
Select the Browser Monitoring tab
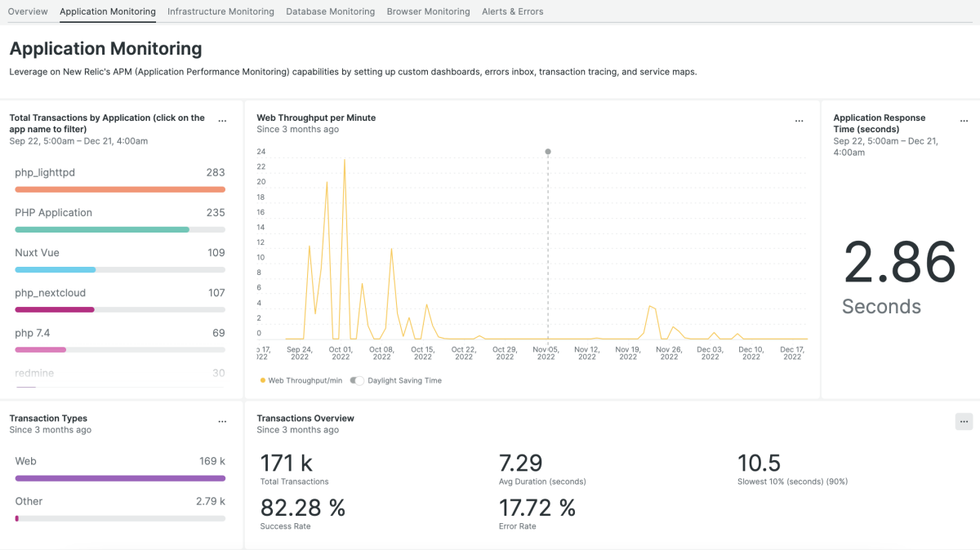(428, 11)
